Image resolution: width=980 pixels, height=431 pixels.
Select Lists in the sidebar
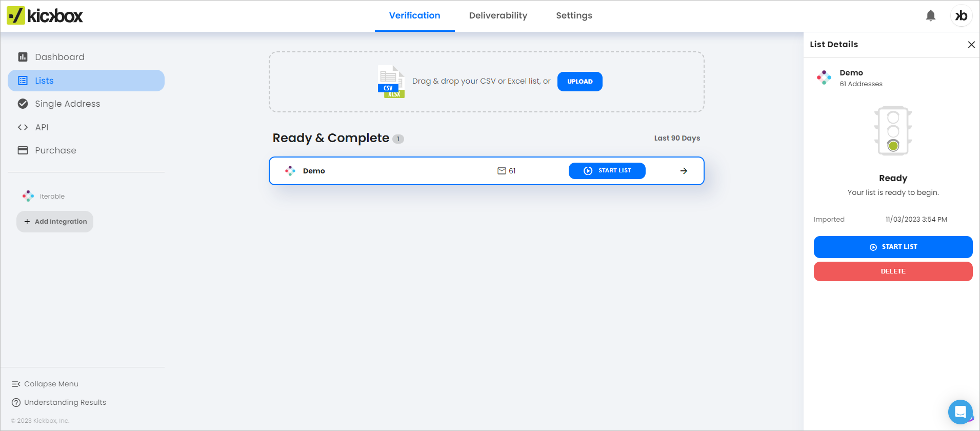86,81
